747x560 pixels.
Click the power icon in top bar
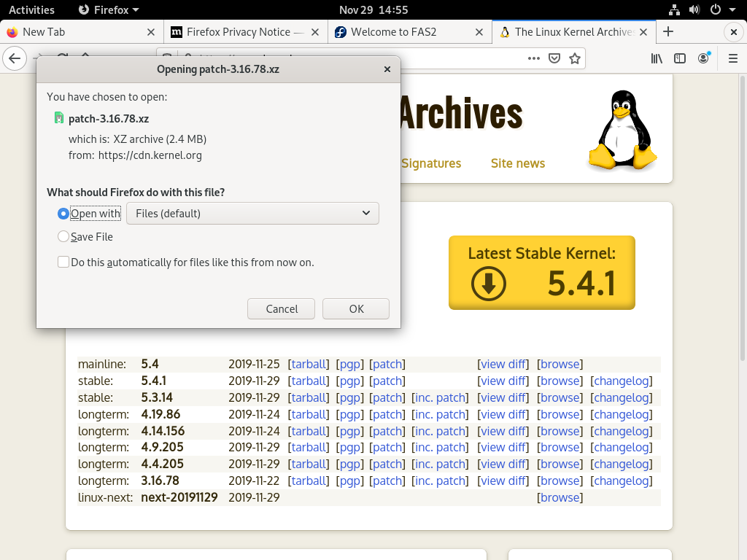click(716, 9)
